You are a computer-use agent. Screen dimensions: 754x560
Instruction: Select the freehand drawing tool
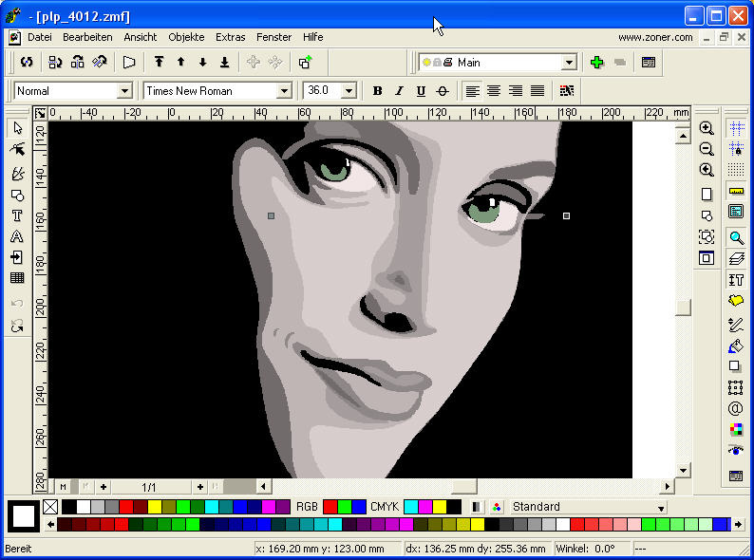[17, 173]
